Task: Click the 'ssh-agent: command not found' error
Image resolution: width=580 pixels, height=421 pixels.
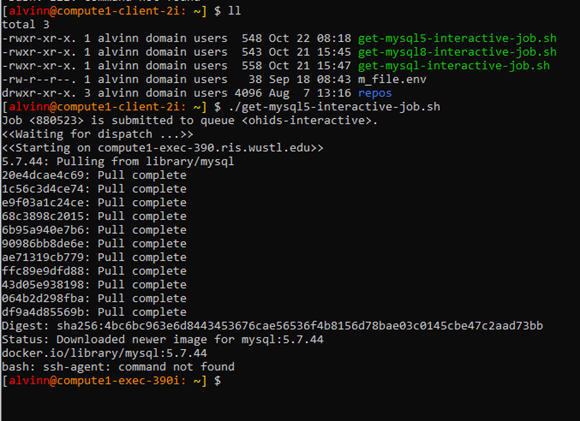Action: 139,367
